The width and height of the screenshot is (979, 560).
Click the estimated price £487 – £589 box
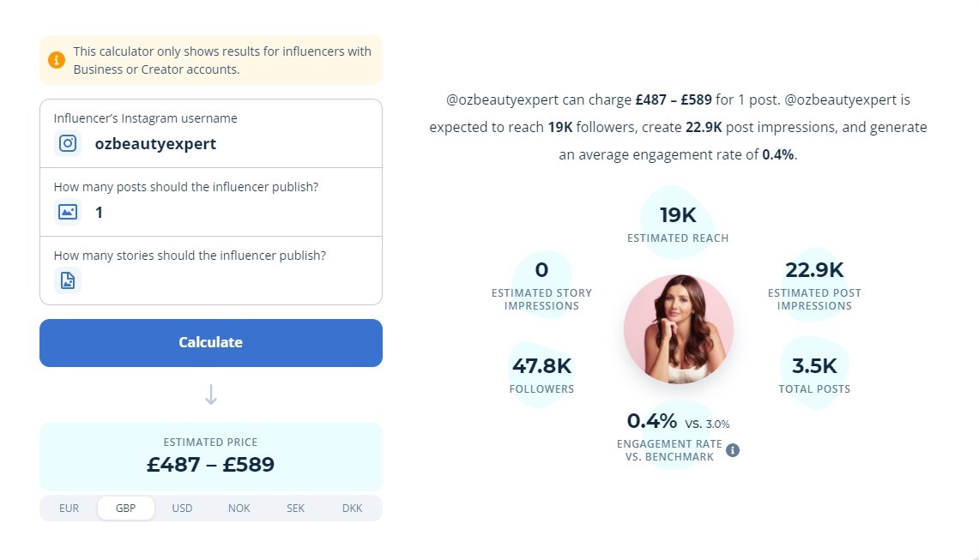click(211, 456)
